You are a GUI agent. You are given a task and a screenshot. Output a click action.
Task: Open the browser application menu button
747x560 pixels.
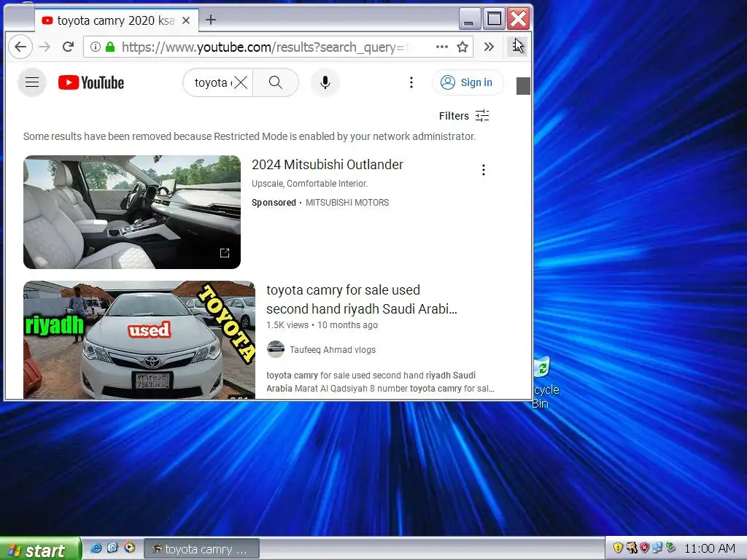click(x=517, y=47)
